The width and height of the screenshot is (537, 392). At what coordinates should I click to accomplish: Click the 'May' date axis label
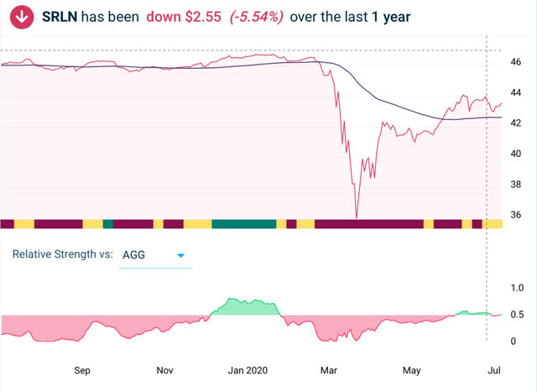[412, 370]
